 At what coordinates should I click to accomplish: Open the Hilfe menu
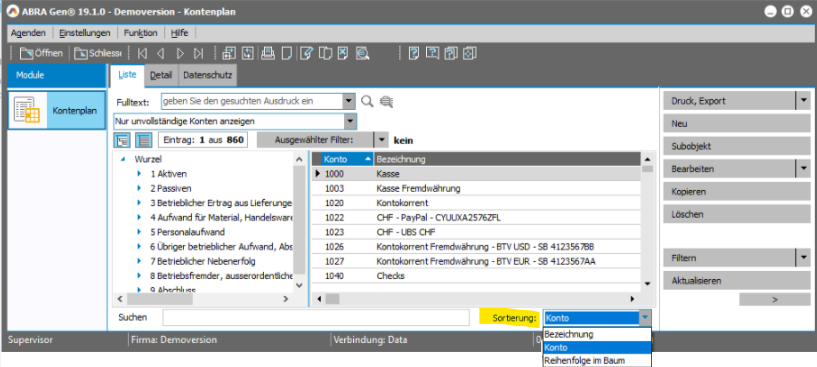179,33
